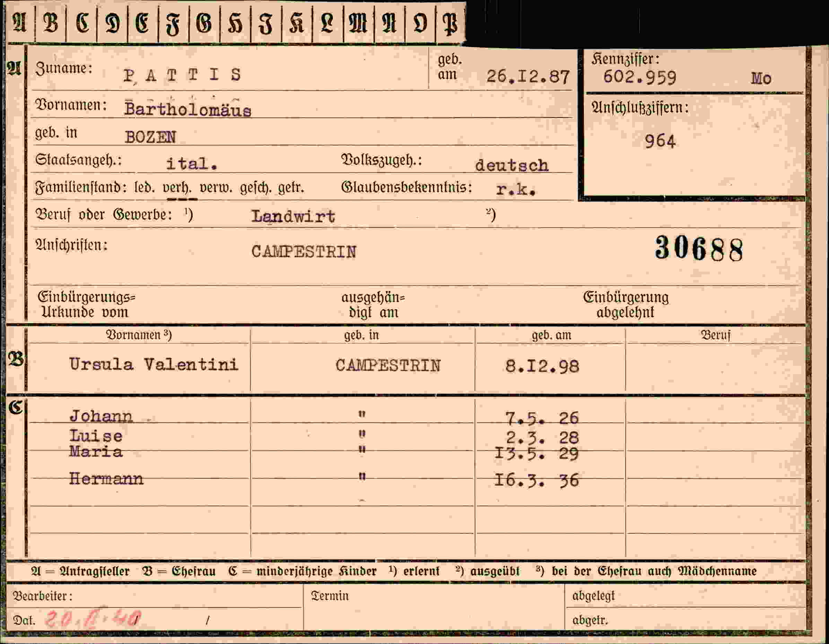Select alphabet index tab H
Image resolution: width=829 pixels, height=644 pixels.
[x=235, y=23]
